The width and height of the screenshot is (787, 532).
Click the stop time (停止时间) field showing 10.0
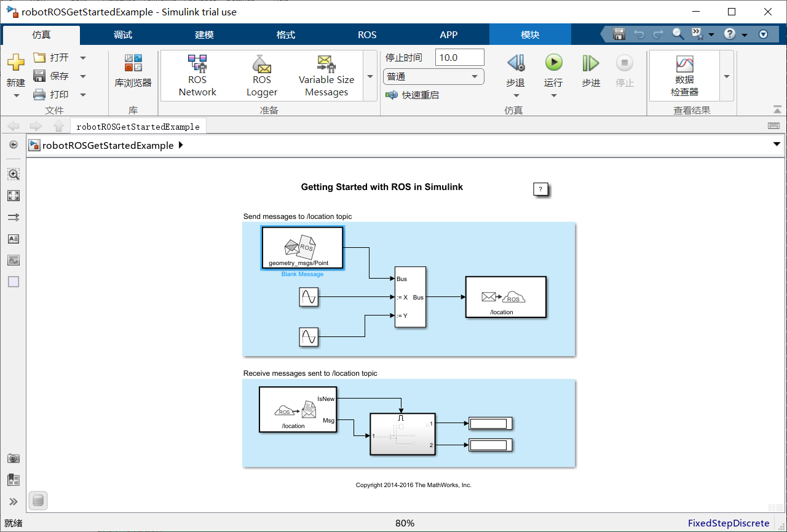coord(459,58)
